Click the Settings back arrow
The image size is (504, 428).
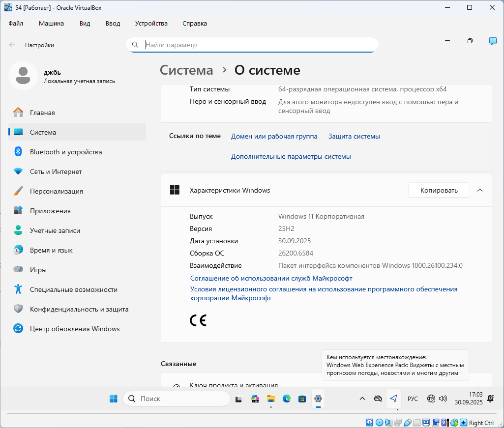[x=12, y=45]
